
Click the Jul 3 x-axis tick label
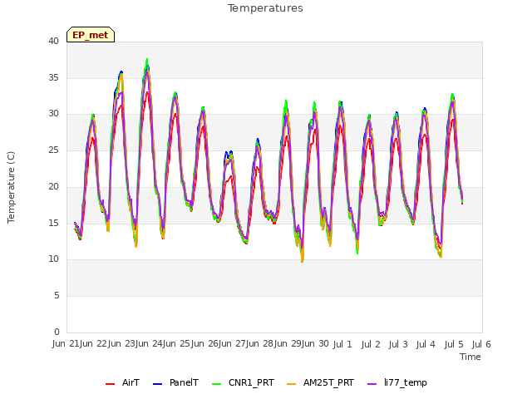(398, 344)
